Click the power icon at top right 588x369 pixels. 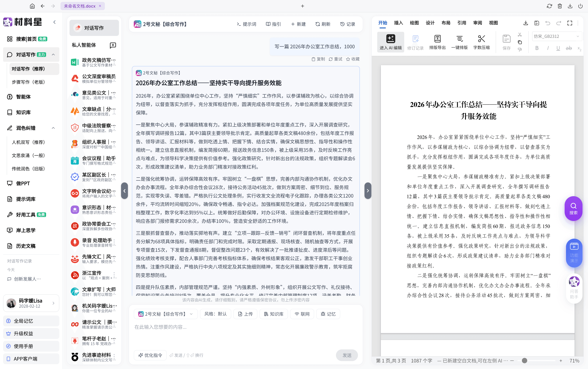pyautogui.click(x=580, y=6)
